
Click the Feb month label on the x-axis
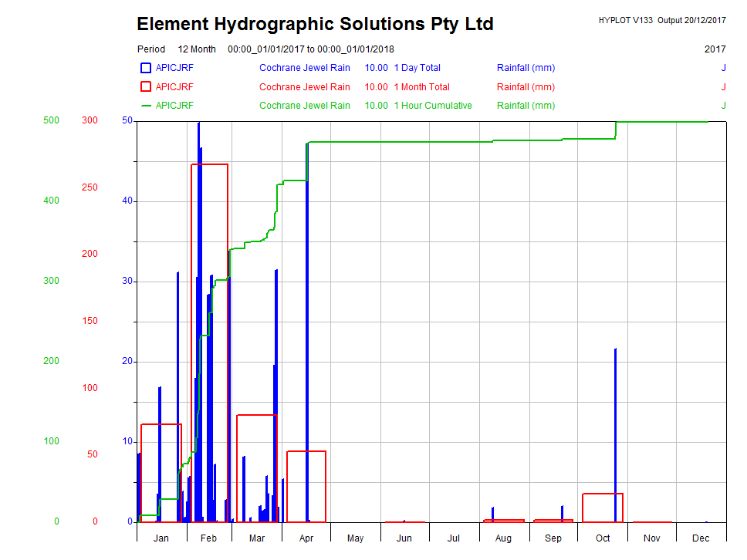(209, 538)
